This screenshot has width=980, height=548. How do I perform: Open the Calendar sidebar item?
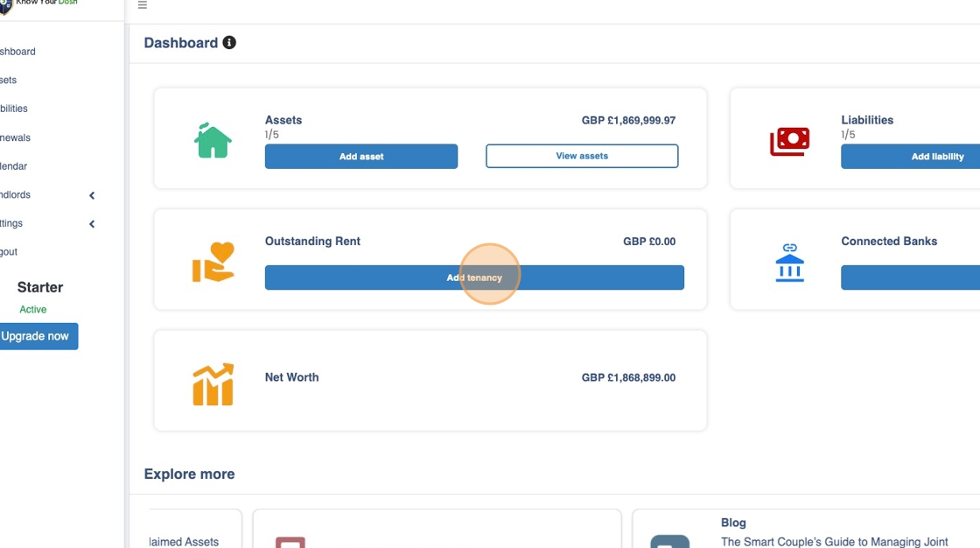click(x=13, y=166)
